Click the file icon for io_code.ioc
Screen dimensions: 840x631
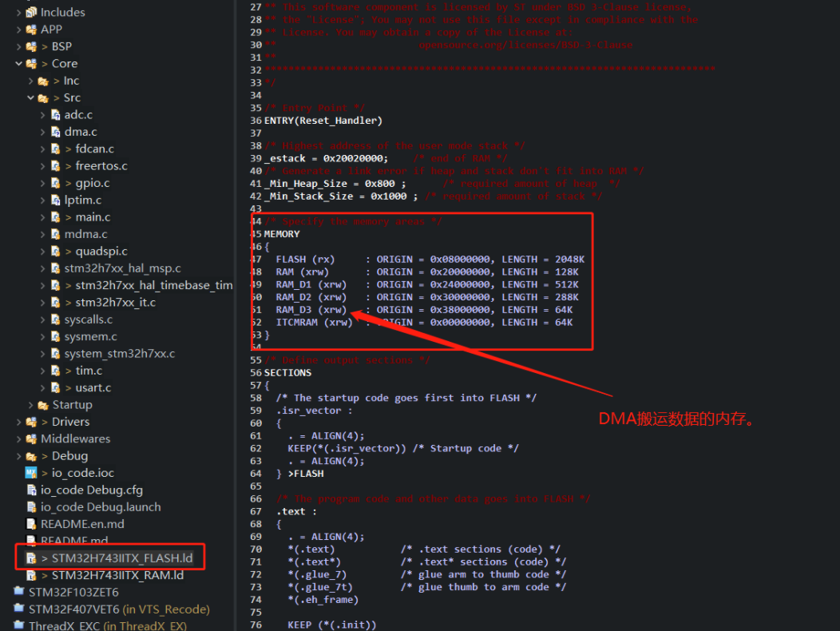click(x=30, y=472)
